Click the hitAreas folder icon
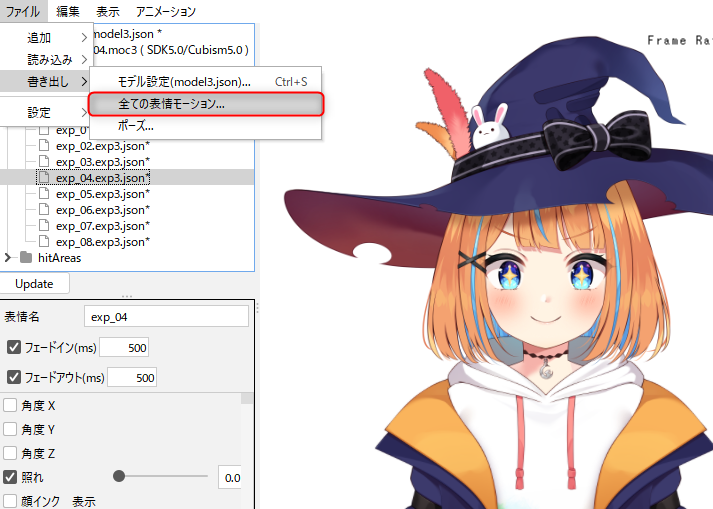The width and height of the screenshot is (713, 509). [x=27, y=258]
